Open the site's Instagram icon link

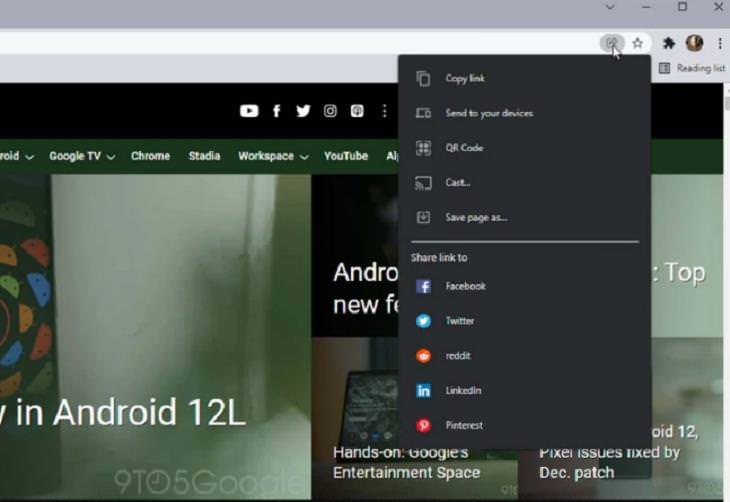pyautogui.click(x=330, y=111)
